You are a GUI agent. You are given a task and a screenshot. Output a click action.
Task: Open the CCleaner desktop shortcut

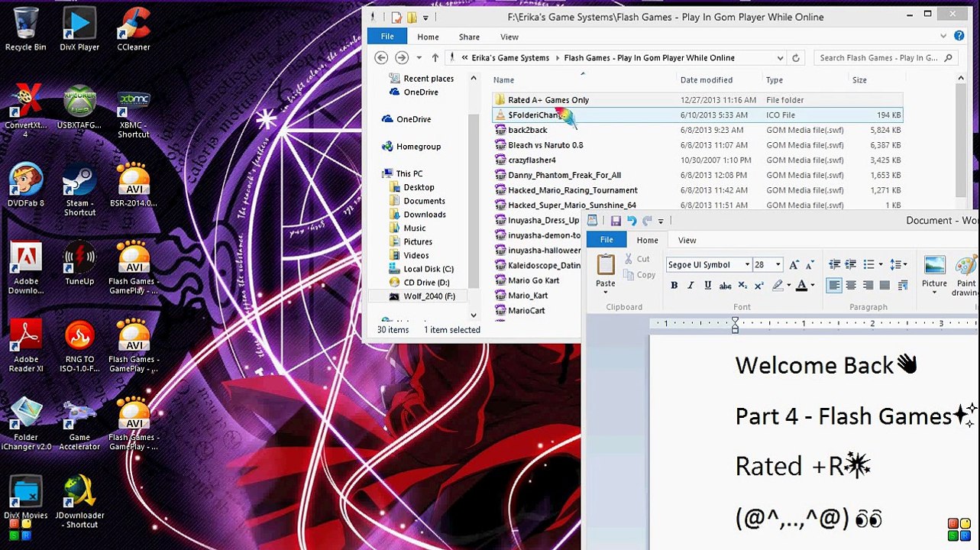click(134, 28)
